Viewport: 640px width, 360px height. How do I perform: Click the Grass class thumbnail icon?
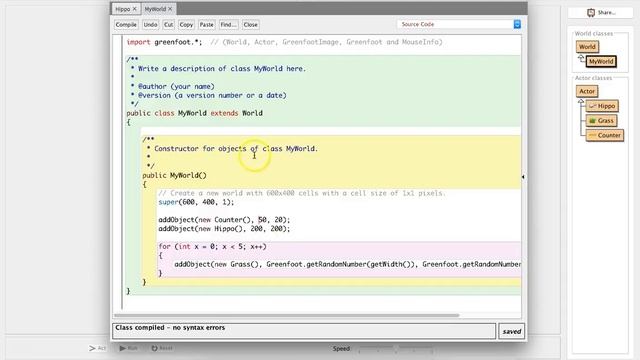(593, 121)
